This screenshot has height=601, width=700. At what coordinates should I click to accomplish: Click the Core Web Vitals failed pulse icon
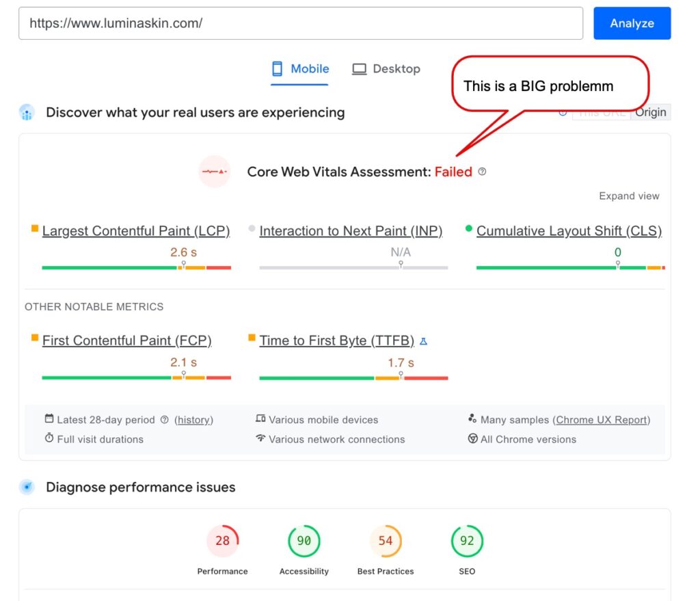[214, 172]
